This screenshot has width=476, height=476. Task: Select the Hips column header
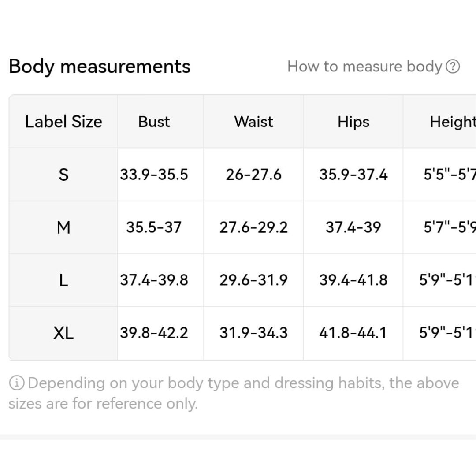(x=353, y=122)
